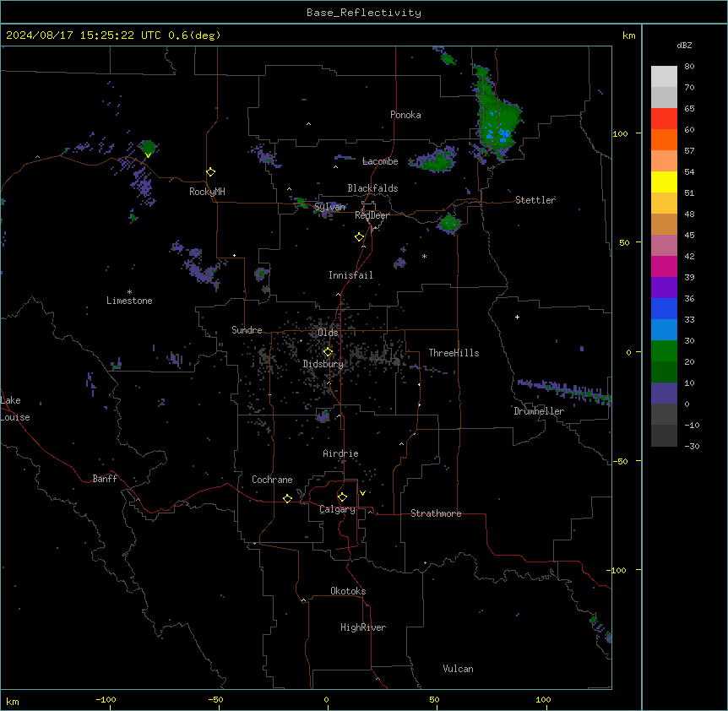Click the RockyMH label
728x711 pixels.
[207, 192]
